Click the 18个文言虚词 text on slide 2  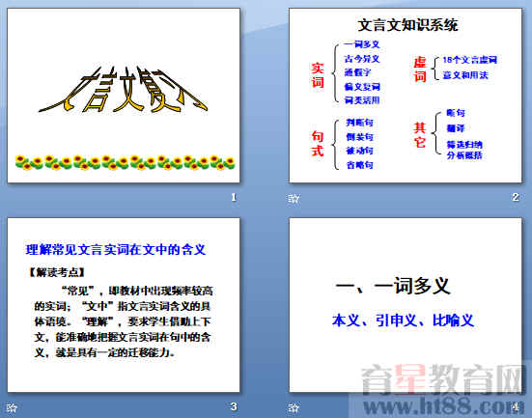click(x=469, y=60)
